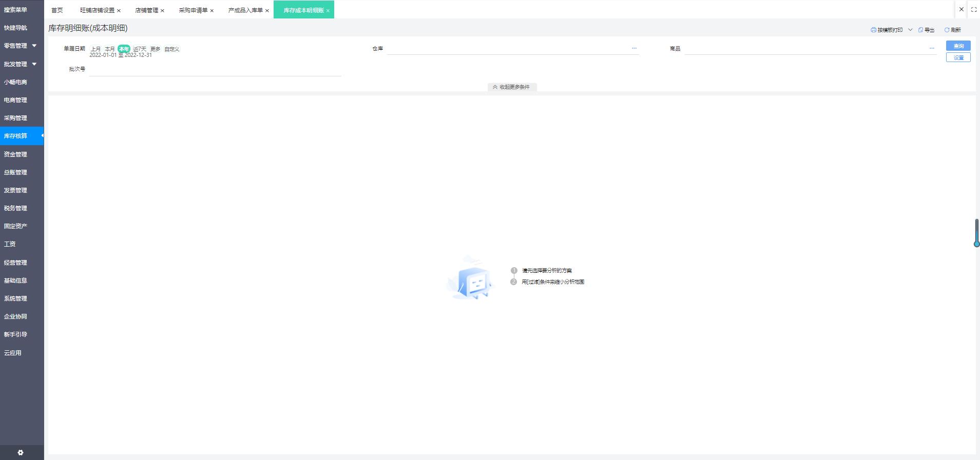980x460 pixels.
Task: Open 固定资产 in the sidebar
Action: (15, 226)
